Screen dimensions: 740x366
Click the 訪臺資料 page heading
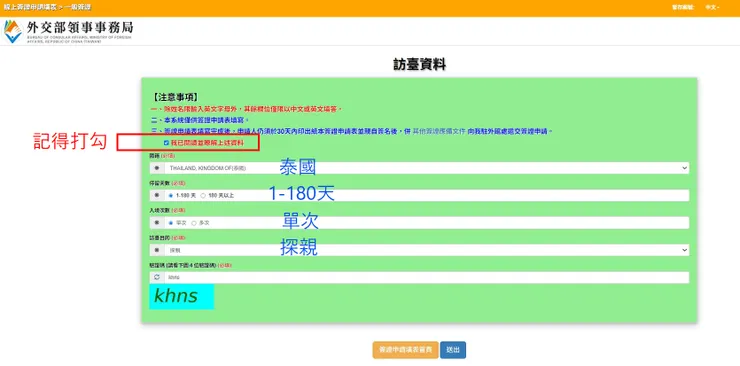click(x=420, y=65)
